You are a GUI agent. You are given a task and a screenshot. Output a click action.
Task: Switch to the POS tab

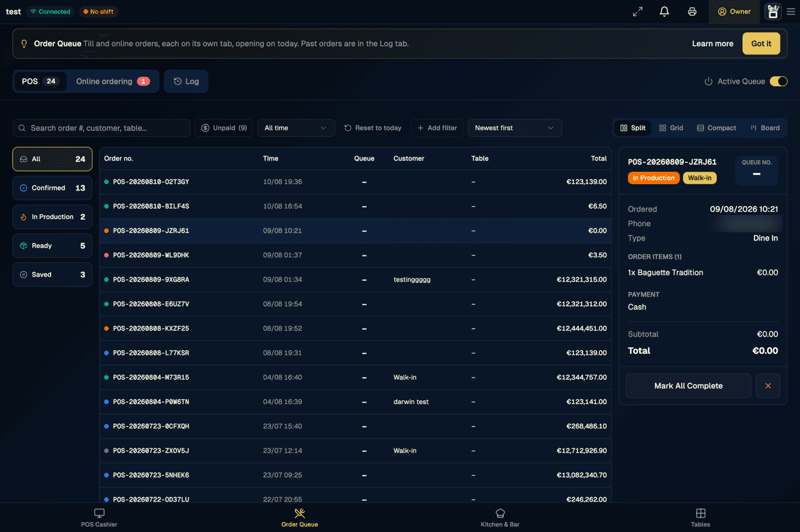(40, 81)
